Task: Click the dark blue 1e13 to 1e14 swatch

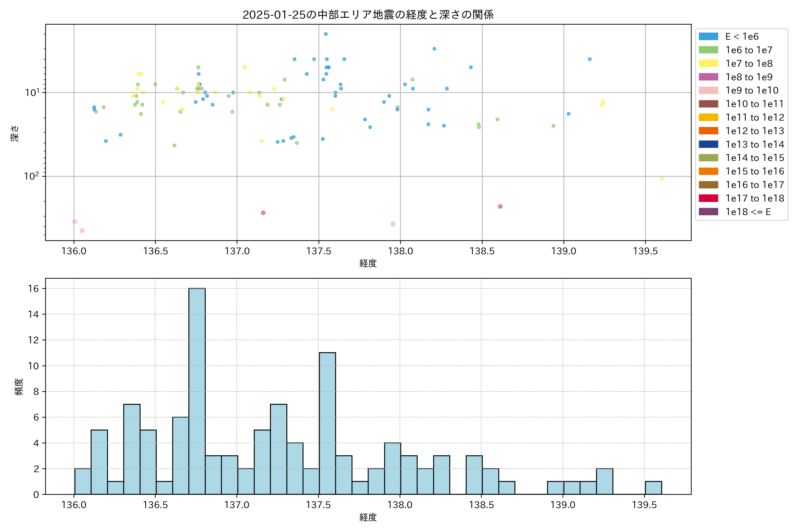Action: point(708,144)
